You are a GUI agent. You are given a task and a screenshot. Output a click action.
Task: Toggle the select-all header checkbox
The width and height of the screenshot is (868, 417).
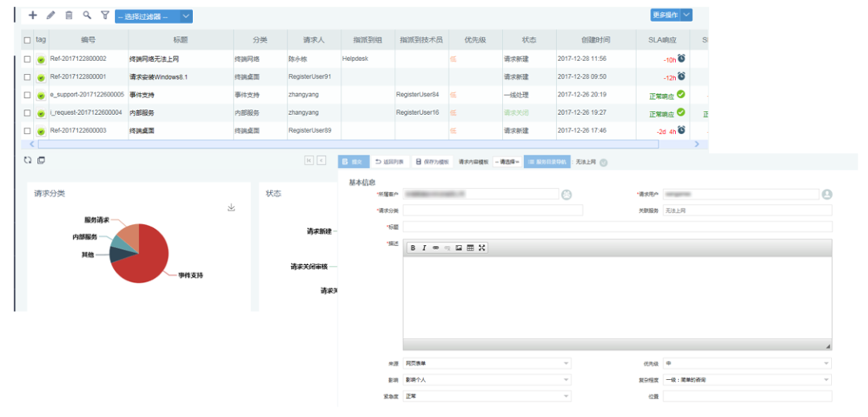click(27, 40)
